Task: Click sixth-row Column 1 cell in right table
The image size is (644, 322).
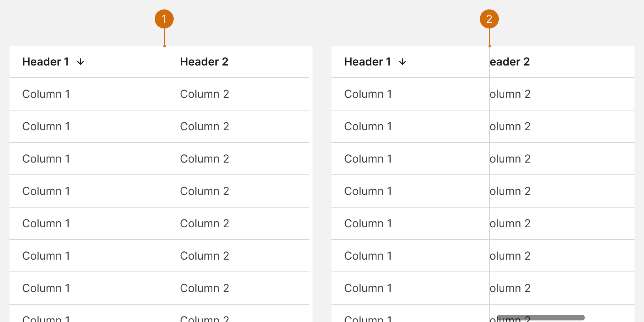Action: click(368, 256)
